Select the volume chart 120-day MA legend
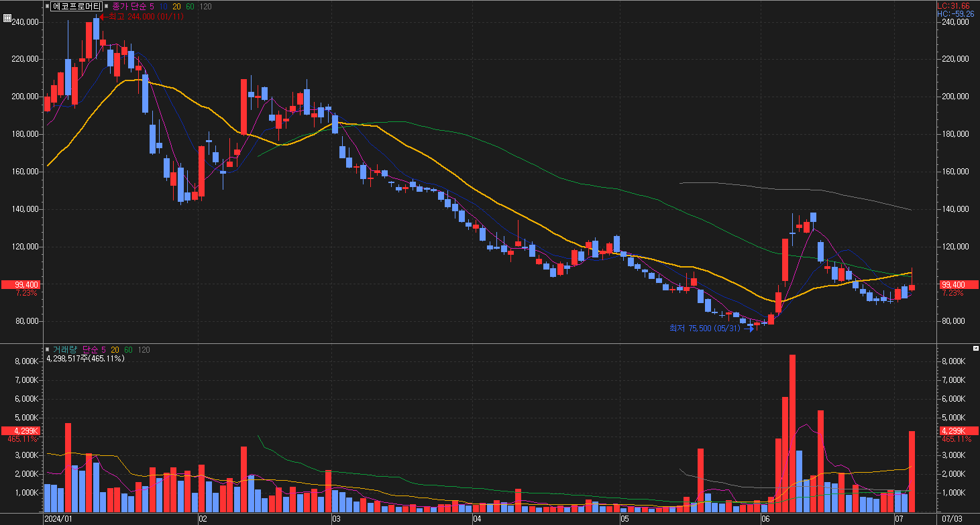Screen dimensions: 980x525 (x=144, y=349)
